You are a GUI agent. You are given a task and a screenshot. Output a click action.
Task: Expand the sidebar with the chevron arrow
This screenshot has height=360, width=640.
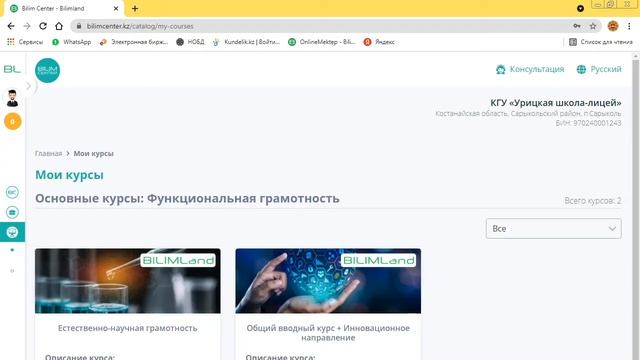29,86
